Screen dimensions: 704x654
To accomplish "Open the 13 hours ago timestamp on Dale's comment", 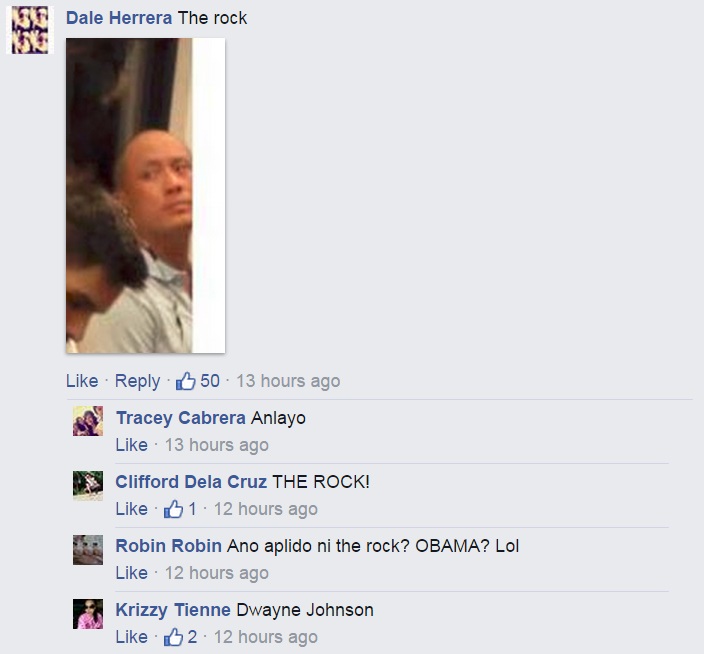I will click(288, 381).
